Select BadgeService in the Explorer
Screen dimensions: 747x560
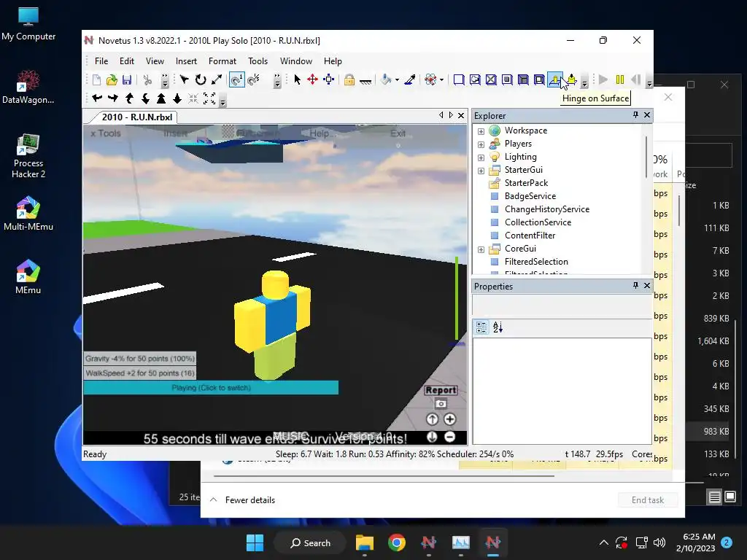[530, 196]
